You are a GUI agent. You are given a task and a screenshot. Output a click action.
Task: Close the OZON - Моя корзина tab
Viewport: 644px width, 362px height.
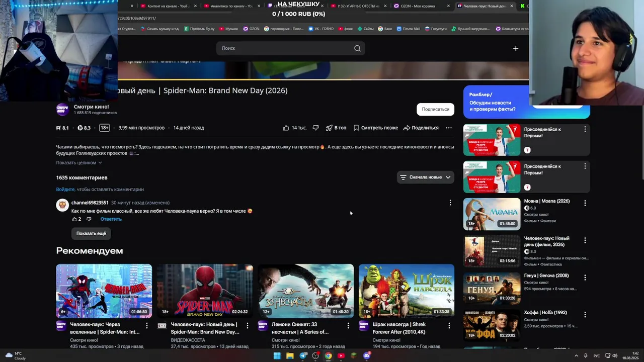(448, 6)
